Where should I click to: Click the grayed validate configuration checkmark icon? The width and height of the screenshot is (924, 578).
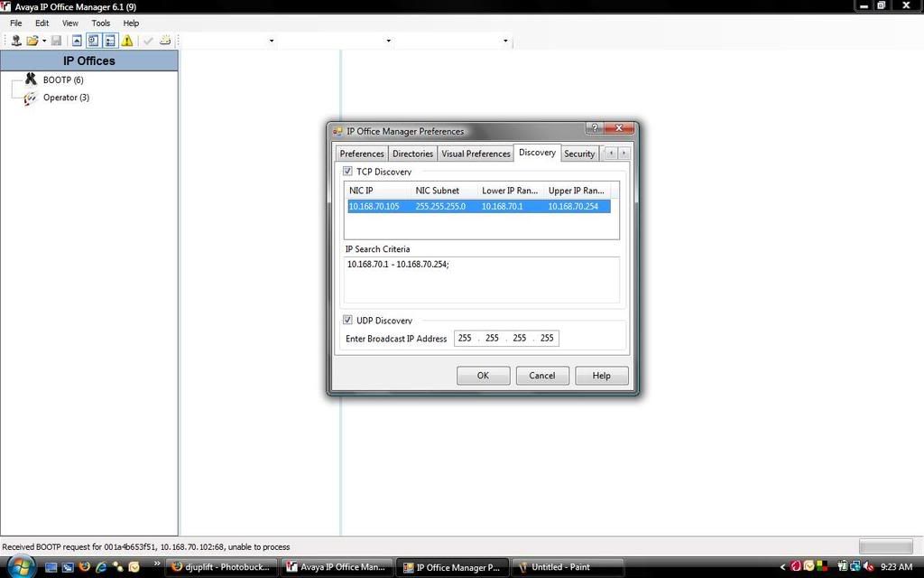coord(148,41)
